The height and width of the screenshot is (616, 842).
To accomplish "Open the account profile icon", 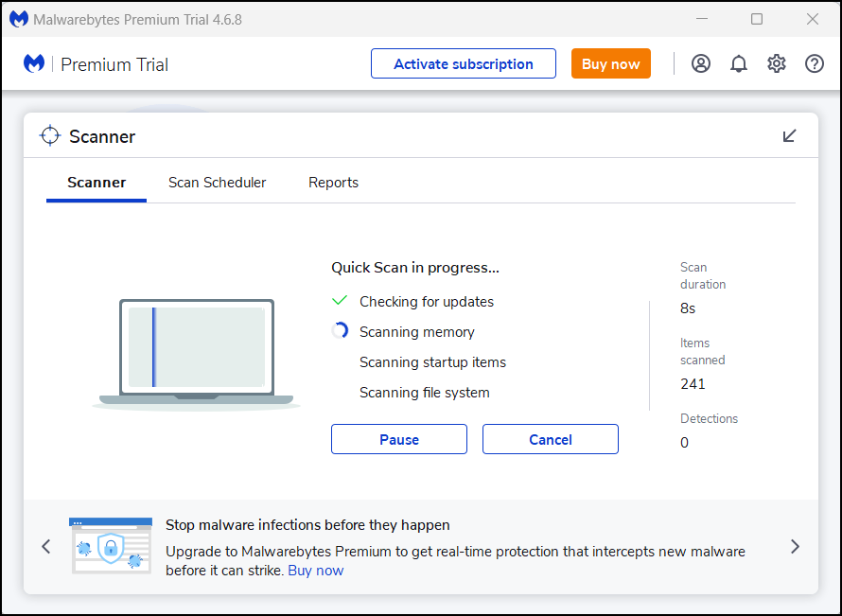I will (701, 63).
